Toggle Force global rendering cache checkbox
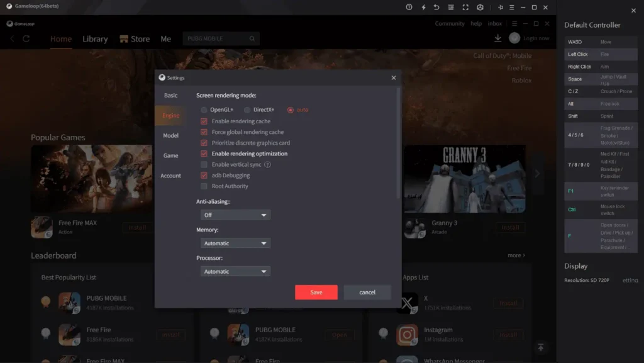 204,132
